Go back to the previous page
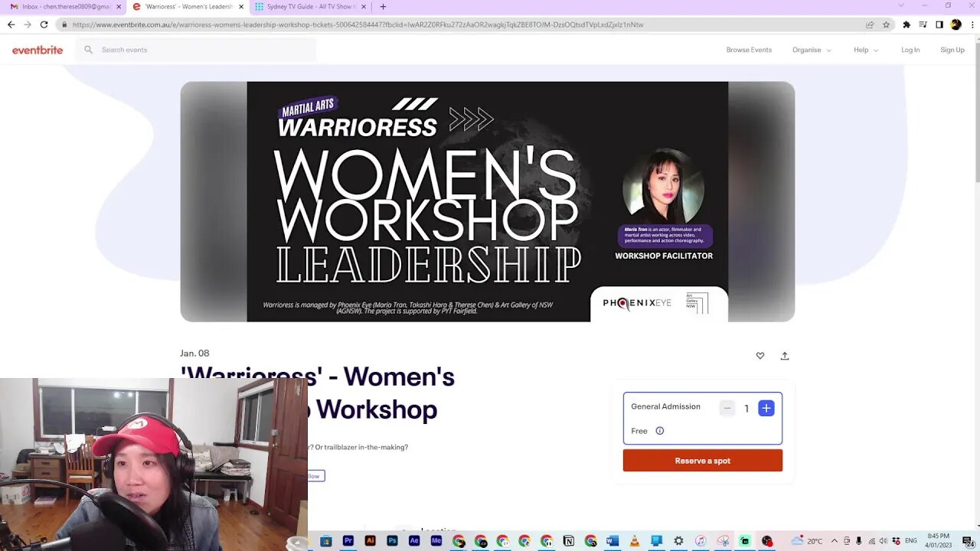Screen dimensions: 980x551 pos(11,24)
